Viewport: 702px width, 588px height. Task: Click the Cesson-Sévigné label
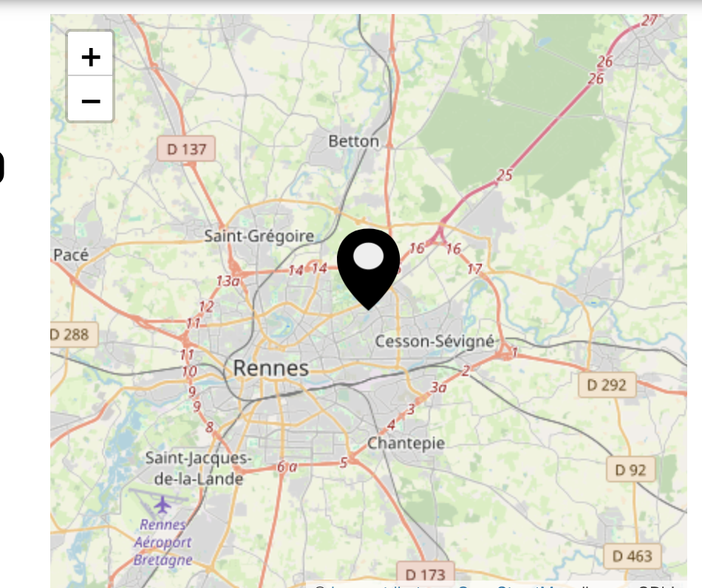[435, 341]
